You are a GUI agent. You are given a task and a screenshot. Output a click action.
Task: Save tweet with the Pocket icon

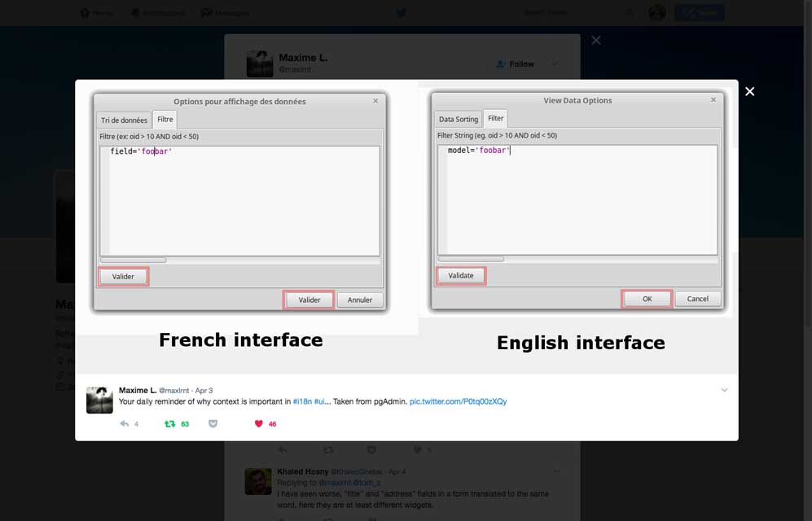(213, 424)
